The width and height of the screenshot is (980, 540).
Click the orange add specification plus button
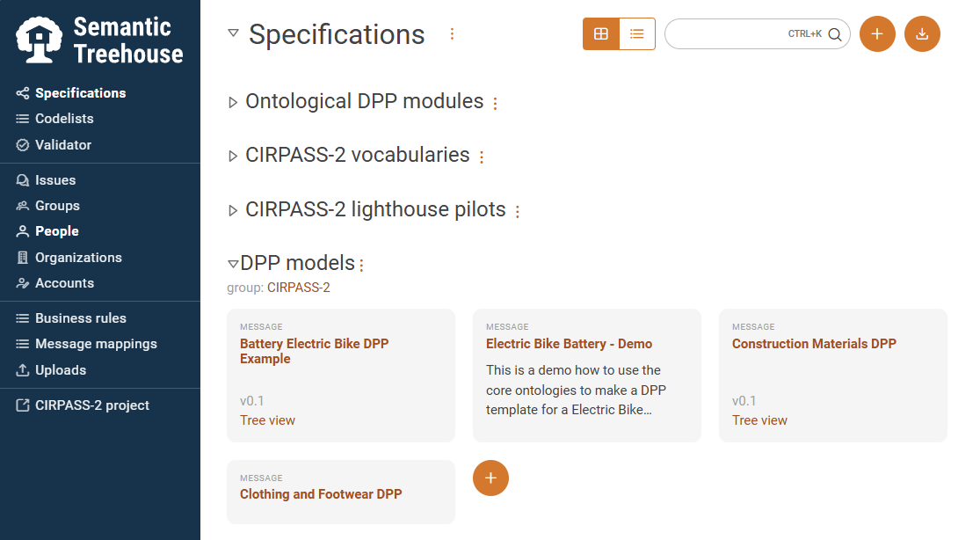click(877, 33)
